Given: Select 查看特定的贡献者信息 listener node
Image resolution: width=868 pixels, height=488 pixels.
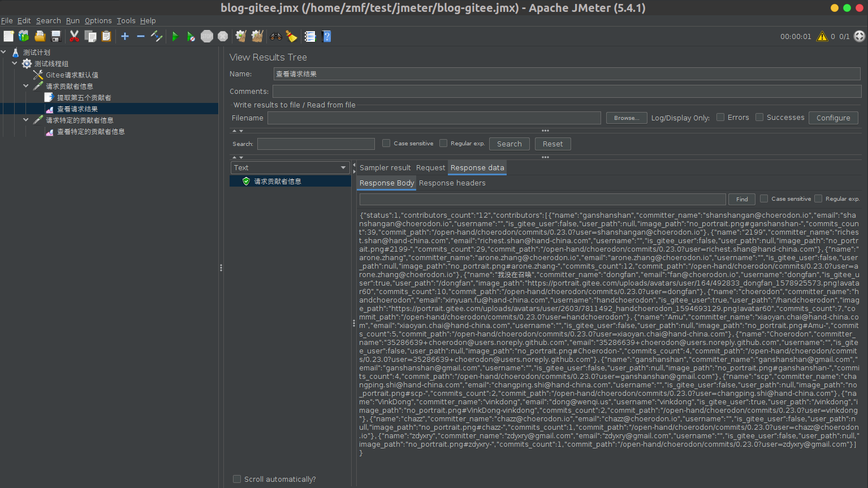Looking at the screenshot, I should click(90, 131).
